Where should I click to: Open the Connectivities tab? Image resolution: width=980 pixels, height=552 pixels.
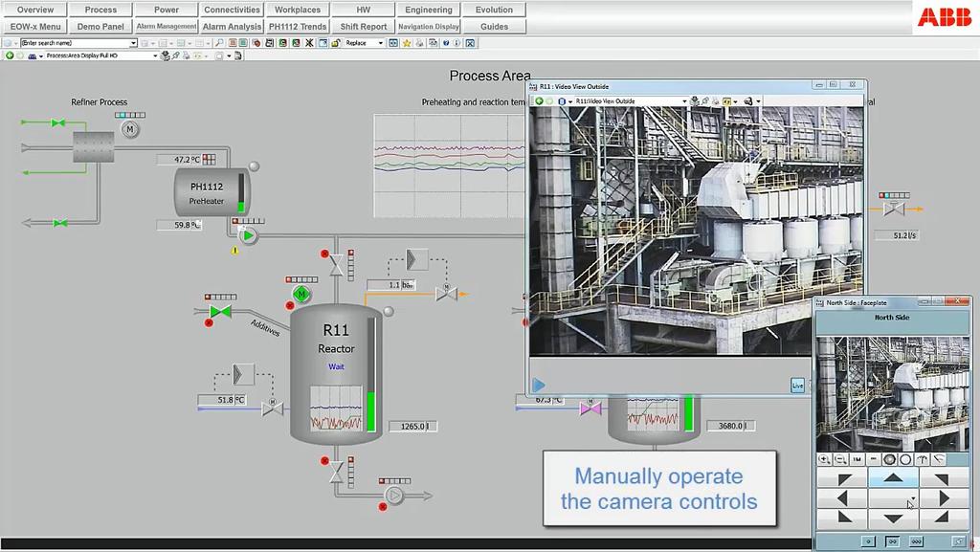(232, 10)
